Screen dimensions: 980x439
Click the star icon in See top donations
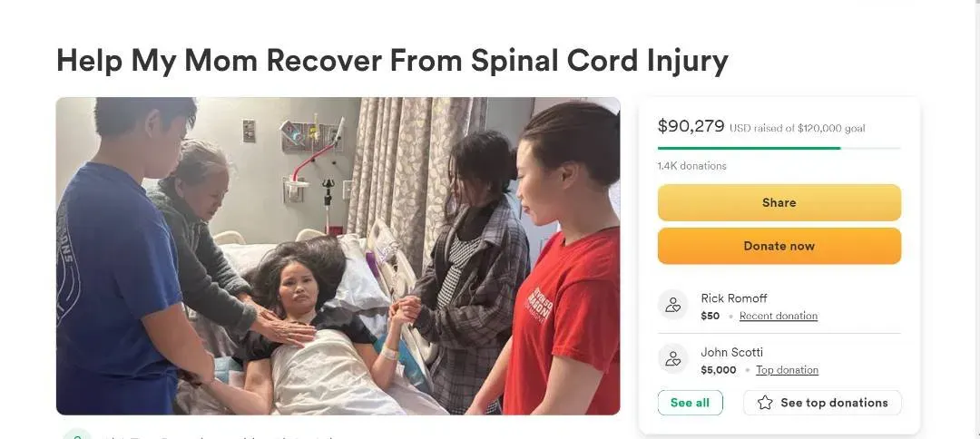click(765, 403)
